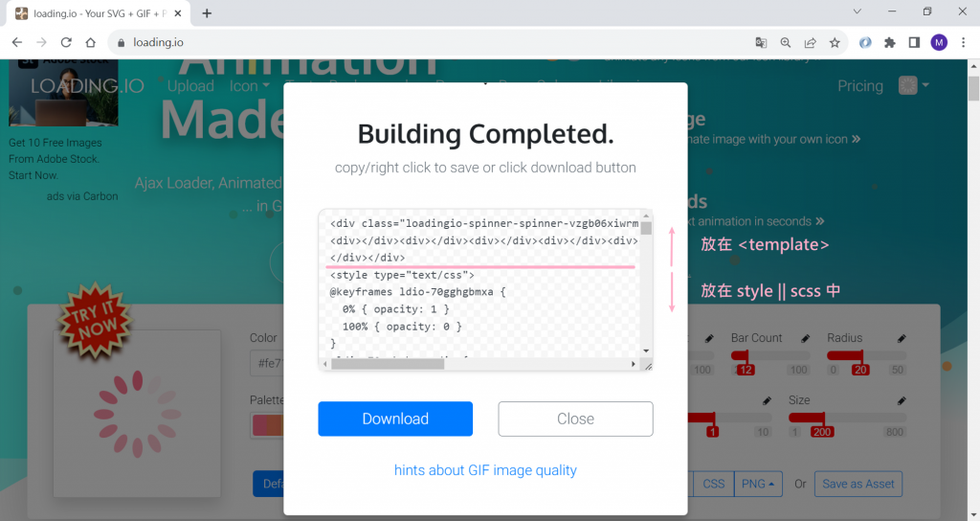Screen dimensions: 980x521
Task: Click the page vertical scrollbar thumb
Action: point(973,87)
